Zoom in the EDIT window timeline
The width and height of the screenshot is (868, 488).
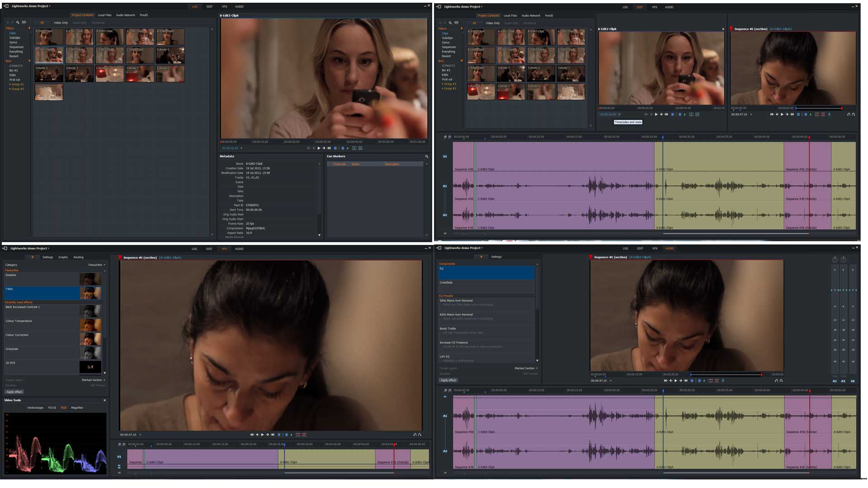[445, 137]
